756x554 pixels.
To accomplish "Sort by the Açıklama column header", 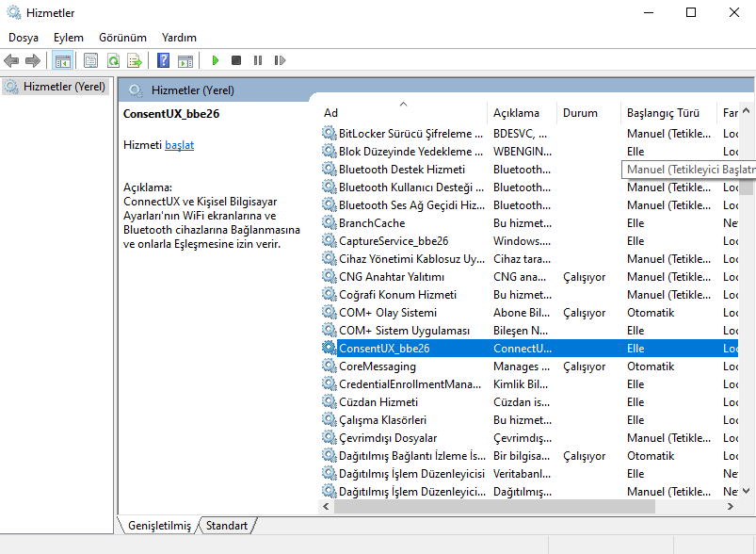I will pos(523,113).
